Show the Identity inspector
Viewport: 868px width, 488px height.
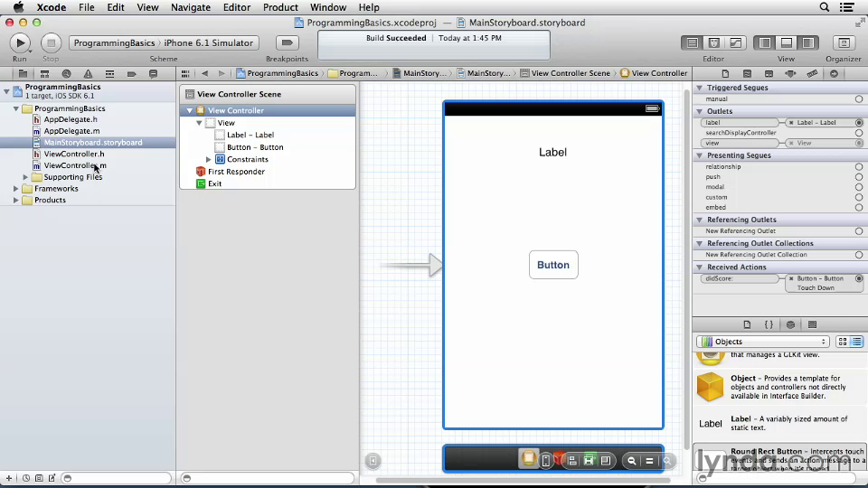point(769,73)
